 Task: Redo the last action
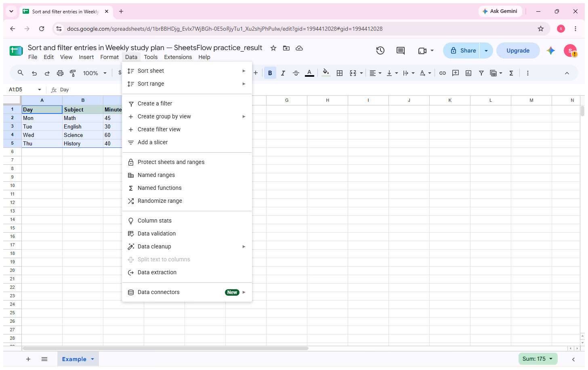click(47, 73)
